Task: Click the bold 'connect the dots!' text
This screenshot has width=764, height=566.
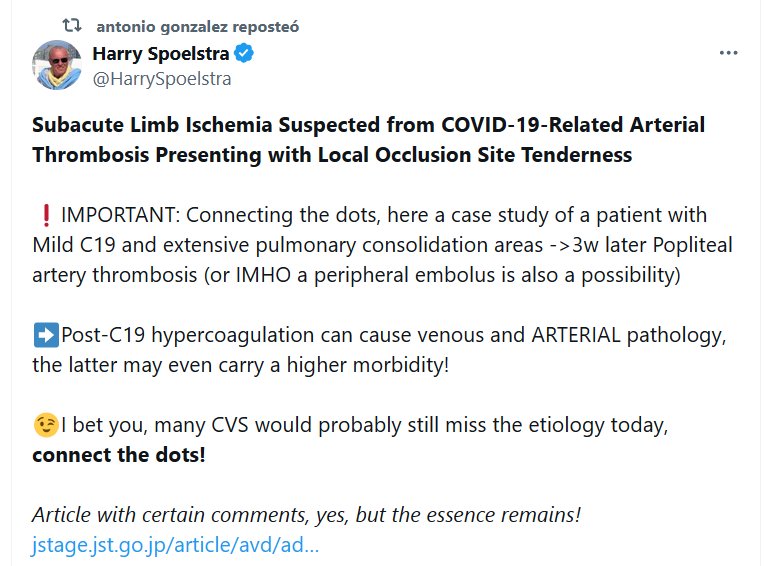Action: pyautogui.click(x=119, y=455)
